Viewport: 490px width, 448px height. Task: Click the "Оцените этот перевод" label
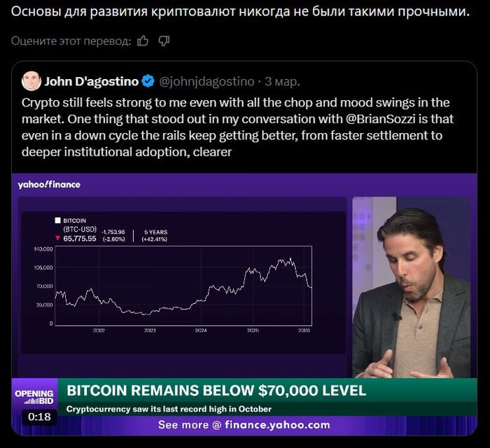pos(71,41)
